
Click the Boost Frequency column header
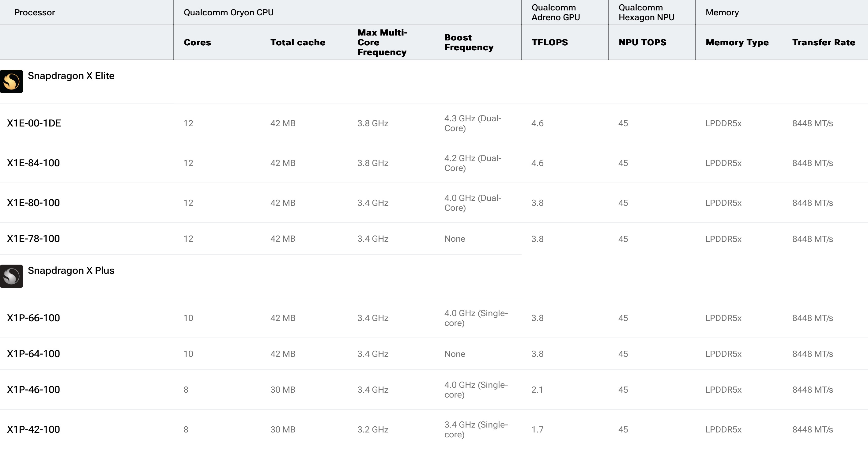point(470,42)
